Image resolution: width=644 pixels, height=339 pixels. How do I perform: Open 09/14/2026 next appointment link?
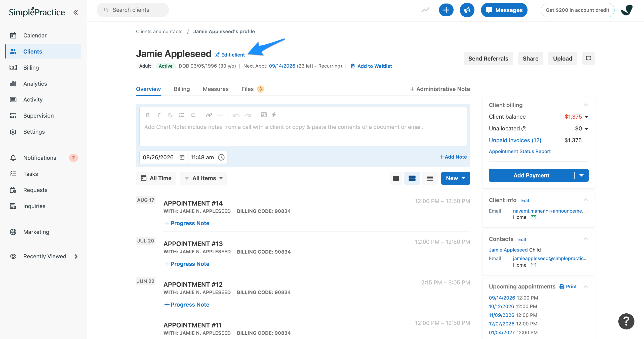282,66
